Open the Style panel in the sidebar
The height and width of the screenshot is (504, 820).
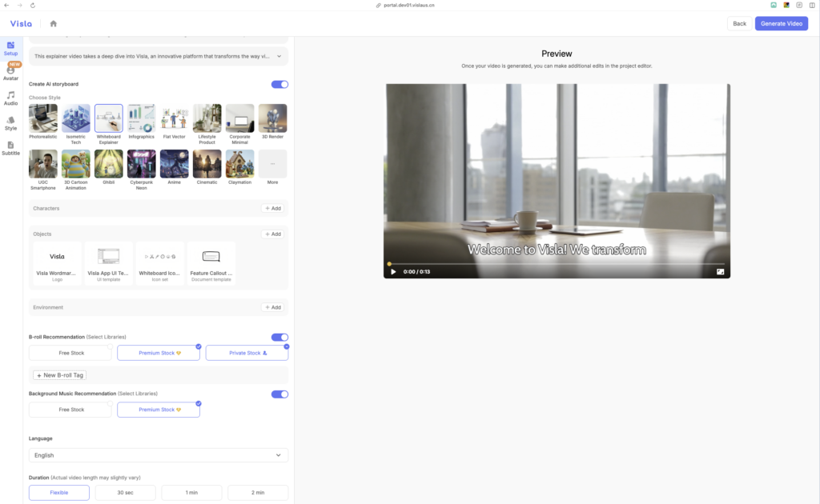coord(10,122)
